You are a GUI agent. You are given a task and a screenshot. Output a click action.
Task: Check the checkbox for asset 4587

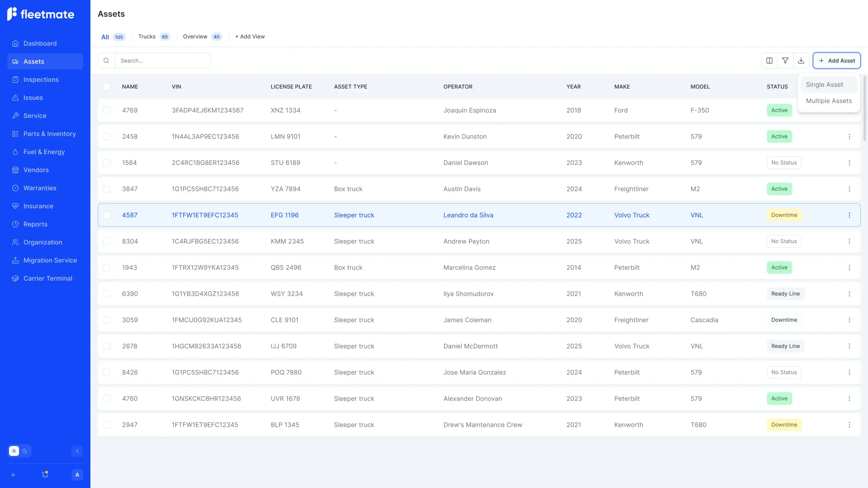click(107, 215)
